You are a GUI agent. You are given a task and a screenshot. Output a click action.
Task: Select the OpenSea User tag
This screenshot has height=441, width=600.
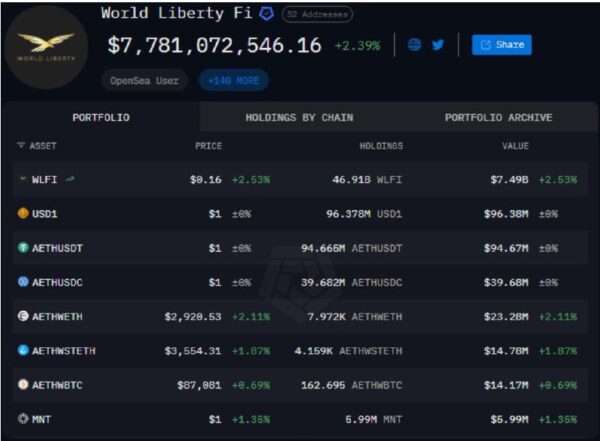point(144,81)
